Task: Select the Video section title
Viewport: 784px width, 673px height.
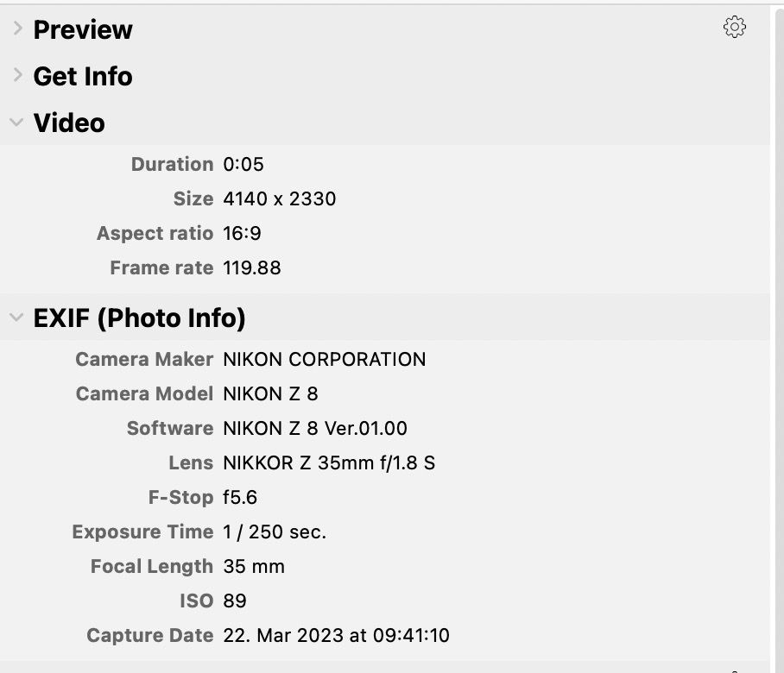Action: (x=69, y=123)
